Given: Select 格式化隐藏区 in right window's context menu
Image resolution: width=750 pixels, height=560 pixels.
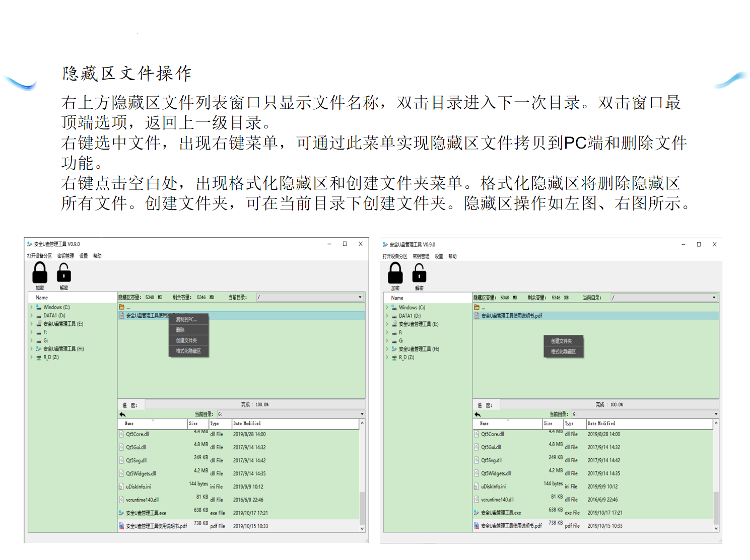Looking at the screenshot, I should tap(563, 352).
